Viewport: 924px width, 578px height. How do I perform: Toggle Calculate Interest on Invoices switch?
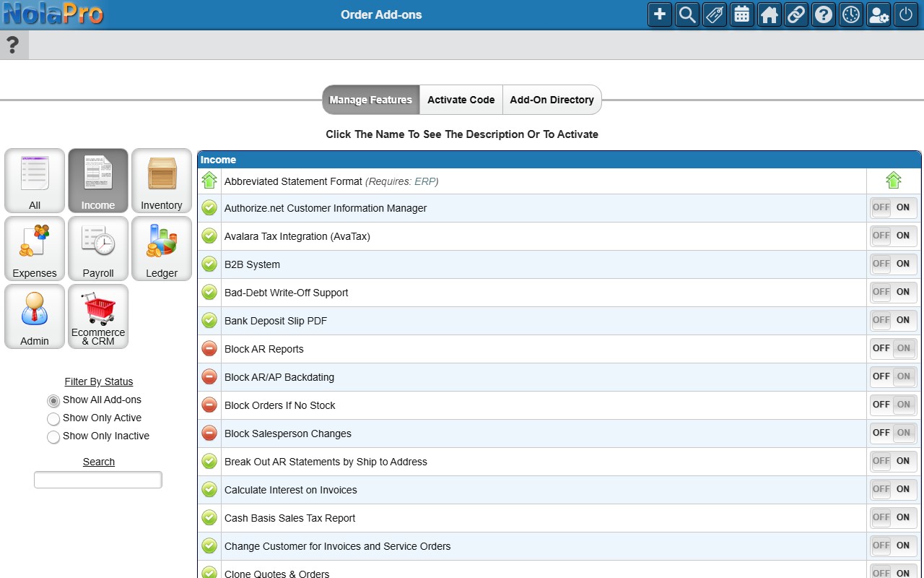pyautogui.click(x=894, y=489)
